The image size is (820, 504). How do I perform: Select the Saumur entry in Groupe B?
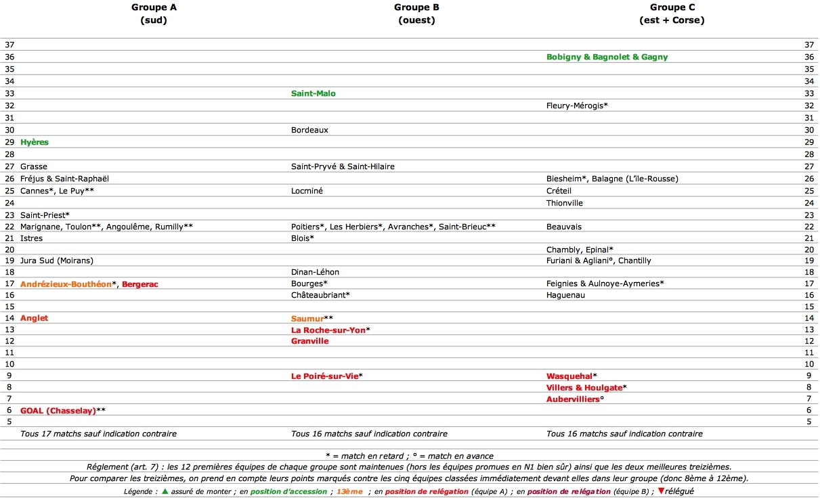pos(307,318)
